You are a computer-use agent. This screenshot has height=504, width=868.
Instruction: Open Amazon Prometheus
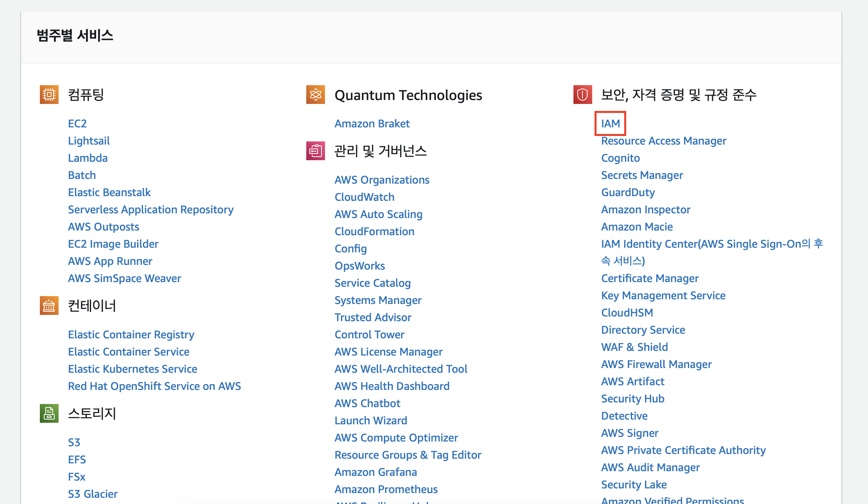[x=386, y=489]
